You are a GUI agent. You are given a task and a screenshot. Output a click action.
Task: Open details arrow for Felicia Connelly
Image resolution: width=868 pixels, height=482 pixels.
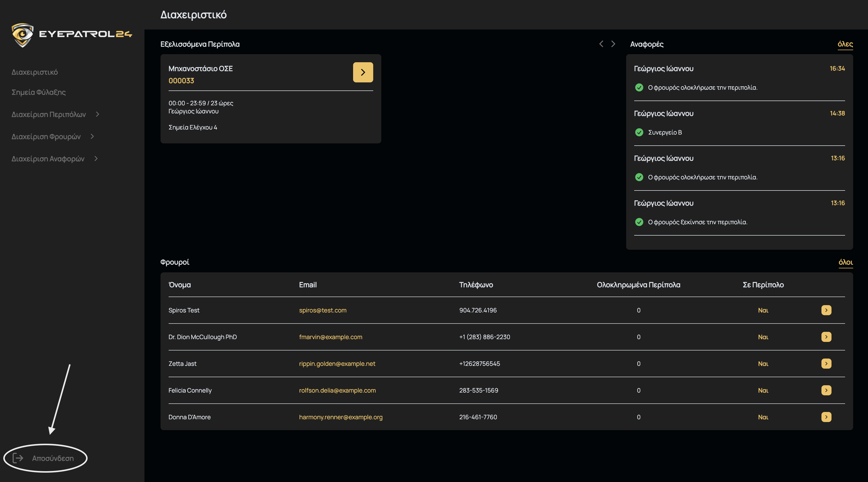coord(826,390)
